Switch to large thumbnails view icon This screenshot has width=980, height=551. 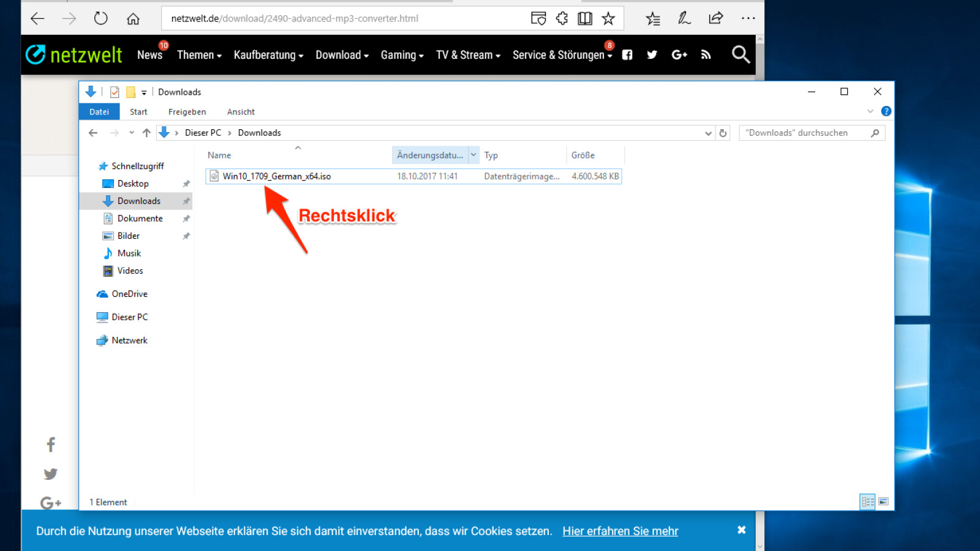(x=883, y=501)
